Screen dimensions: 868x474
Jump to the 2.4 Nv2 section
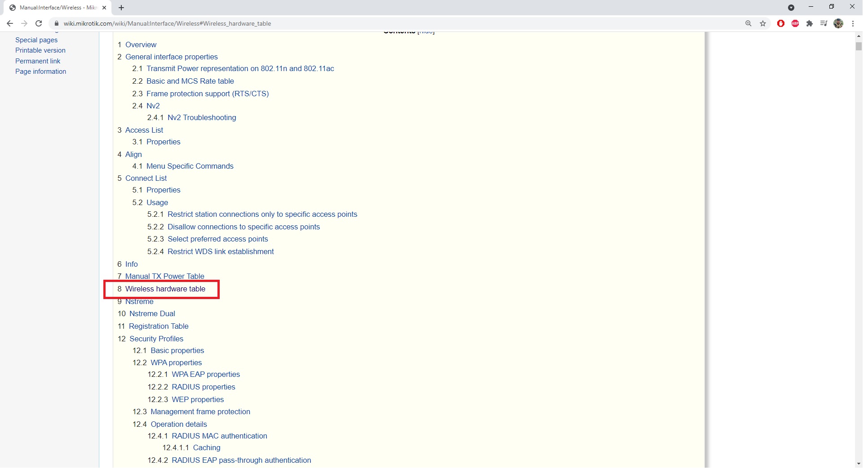[x=154, y=106]
